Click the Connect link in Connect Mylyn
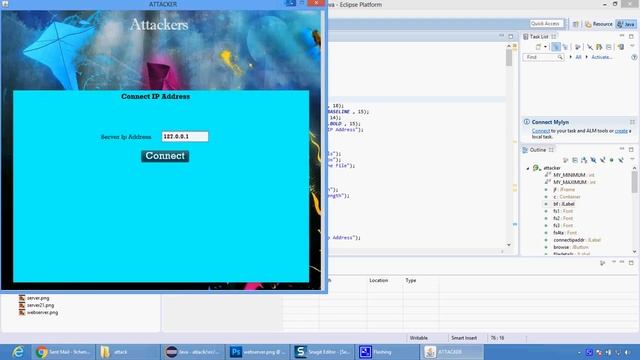 pyautogui.click(x=541, y=131)
